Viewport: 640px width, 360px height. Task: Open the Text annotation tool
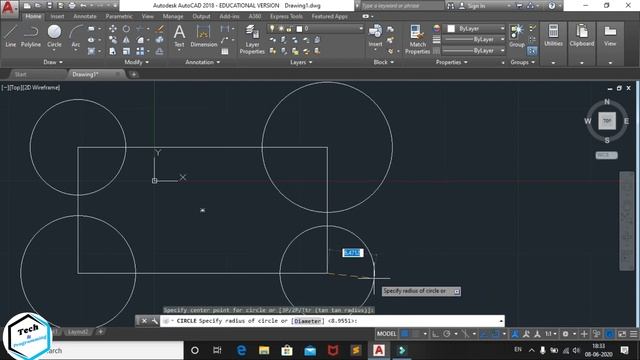click(179, 36)
